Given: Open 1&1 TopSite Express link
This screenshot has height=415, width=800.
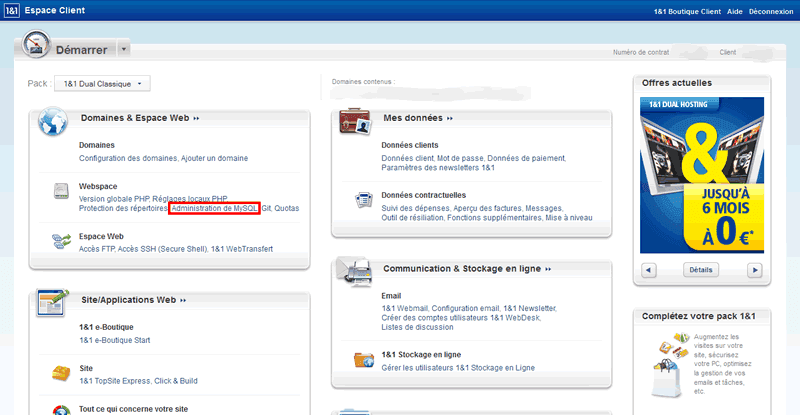Looking at the screenshot, I should pyautogui.click(x=114, y=381).
